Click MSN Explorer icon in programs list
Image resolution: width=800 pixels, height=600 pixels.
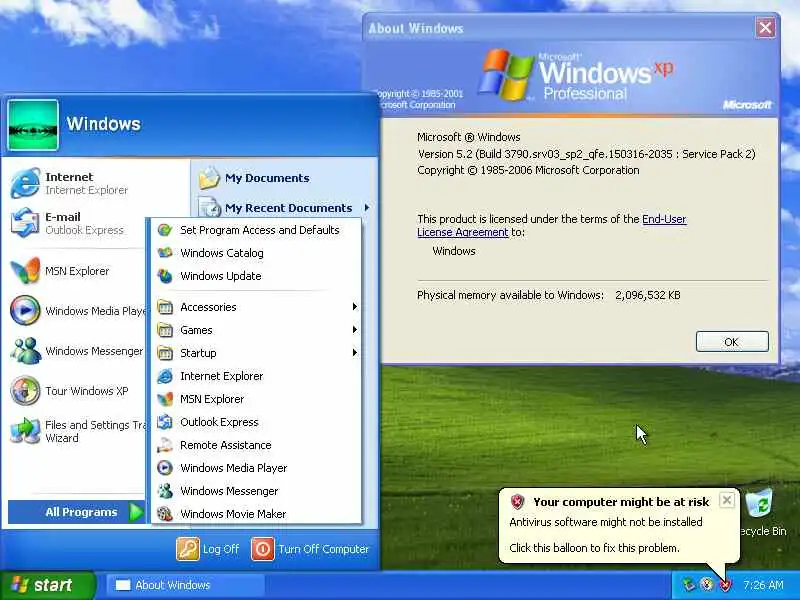click(x=165, y=399)
